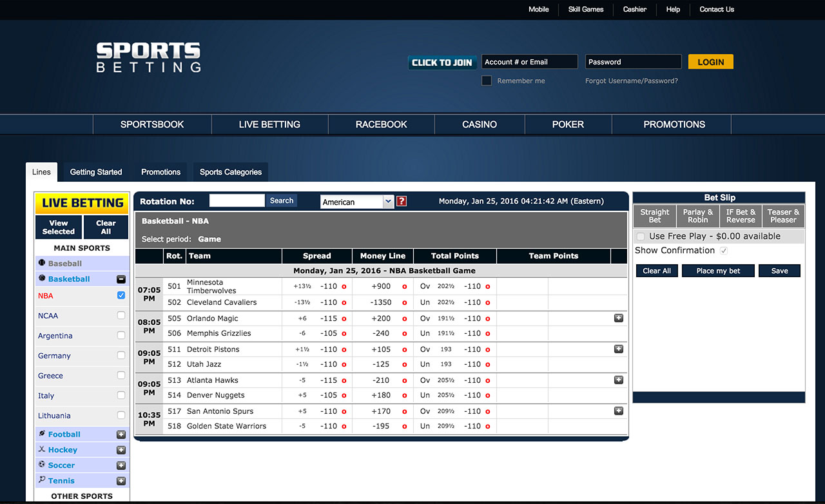Check the Italy league checkbox

121,396
